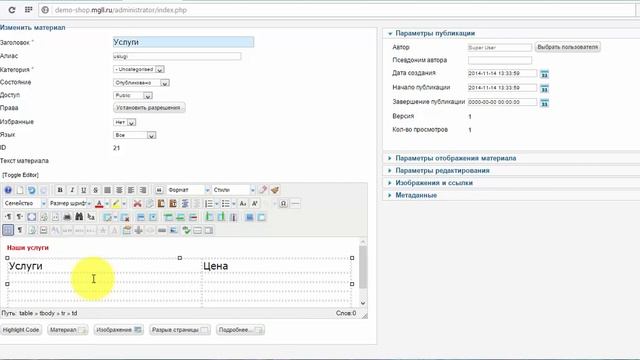
Task: Click the print icon in the editor
Action: click(67, 217)
